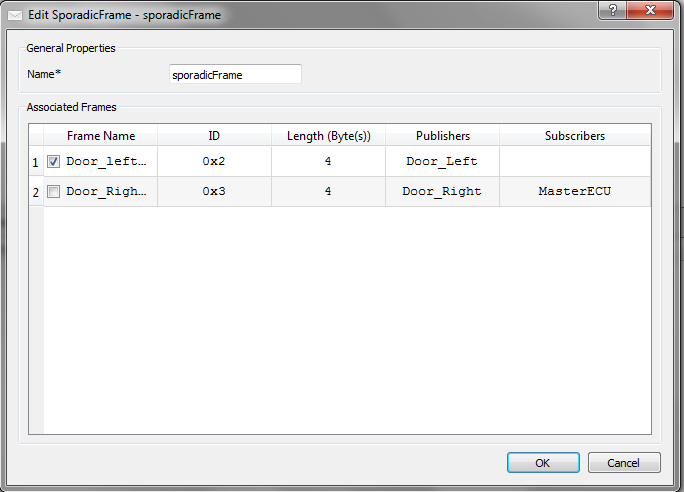Uncheck the Door_left frame checkbox
Screen dimensions: 684x492
click(53, 162)
